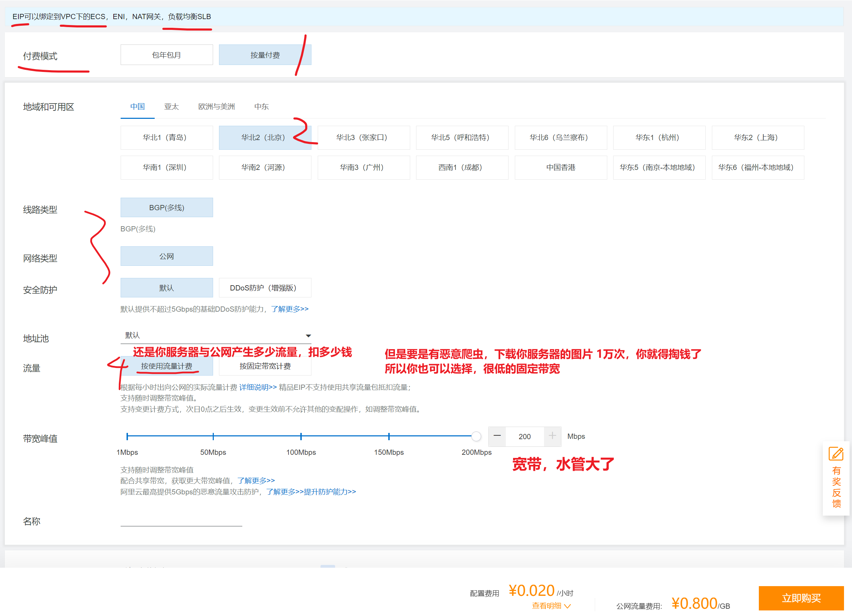Click 提升防护能力>> link
852x616 pixels.
[330, 492]
